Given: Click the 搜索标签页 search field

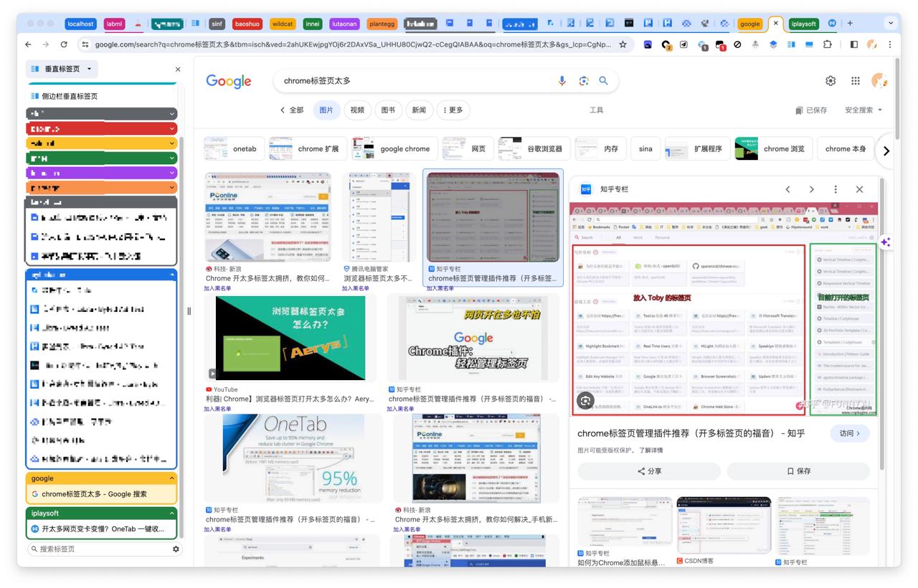Looking at the screenshot, I should 100,549.
